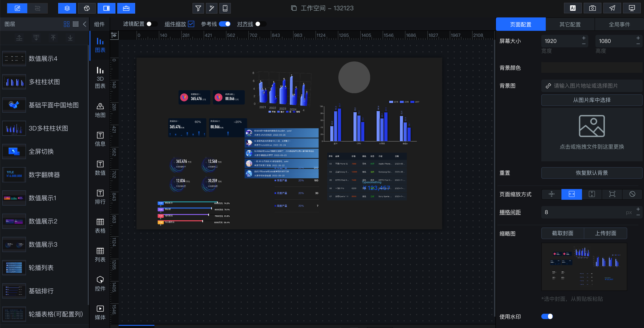Click the screenshot camera icon
The width and height of the screenshot is (644, 328).
pyautogui.click(x=592, y=8)
